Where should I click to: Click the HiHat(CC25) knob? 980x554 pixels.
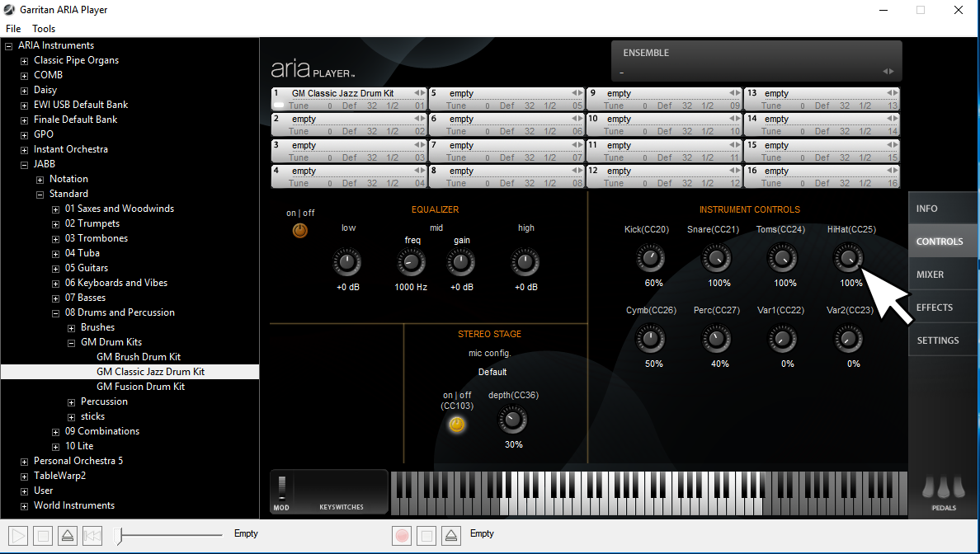point(849,259)
